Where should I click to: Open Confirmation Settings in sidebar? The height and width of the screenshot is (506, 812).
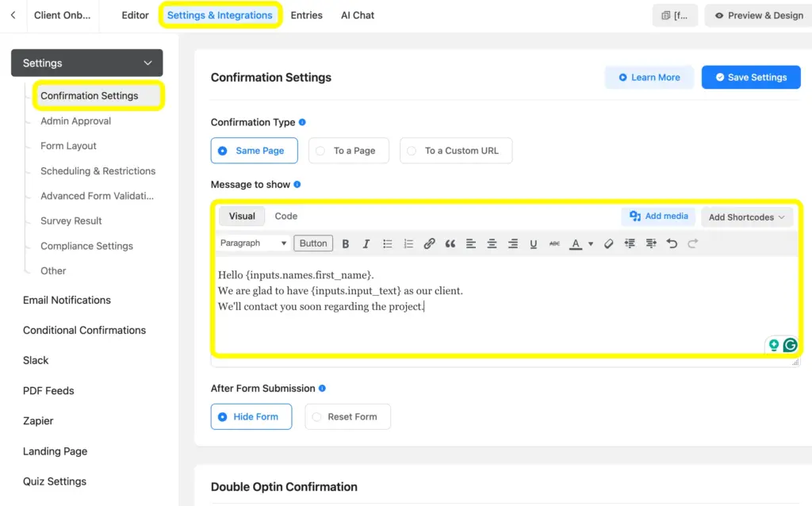pyautogui.click(x=98, y=96)
